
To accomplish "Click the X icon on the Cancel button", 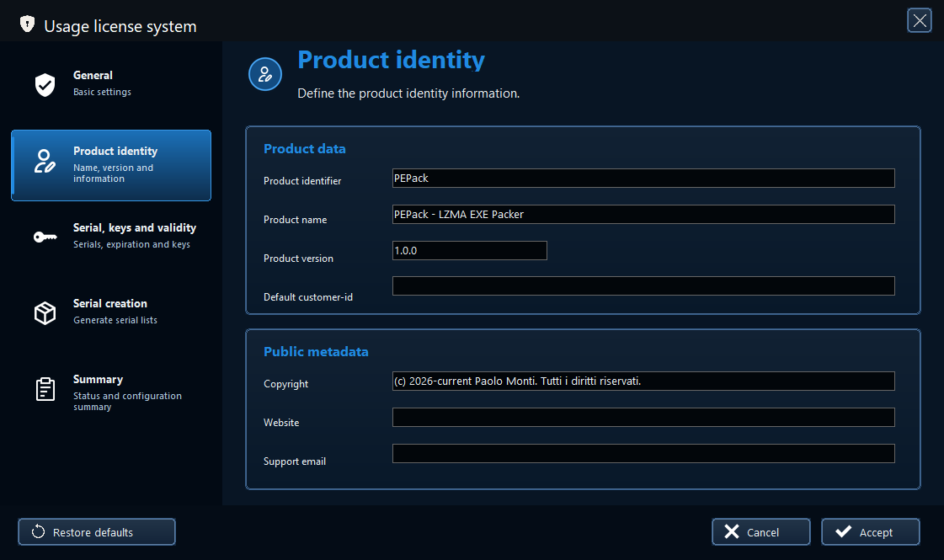I will click(732, 531).
